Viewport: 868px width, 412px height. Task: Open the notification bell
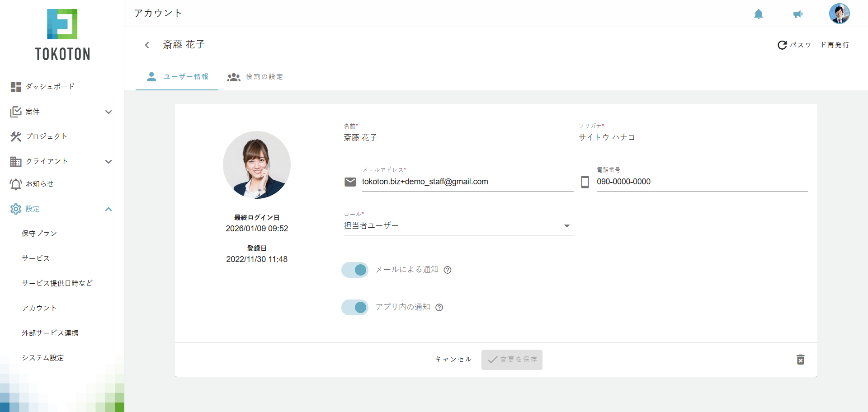click(759, 14)
